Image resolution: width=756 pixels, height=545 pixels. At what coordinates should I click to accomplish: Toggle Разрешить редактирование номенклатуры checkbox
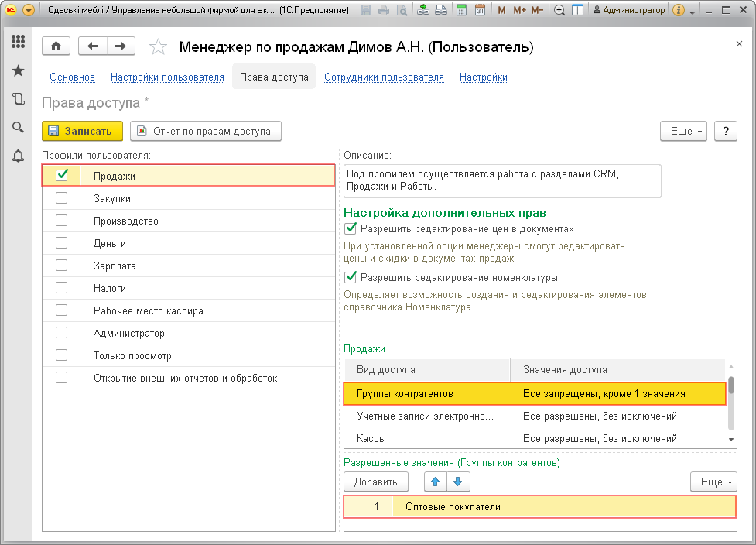click(351, 277)
